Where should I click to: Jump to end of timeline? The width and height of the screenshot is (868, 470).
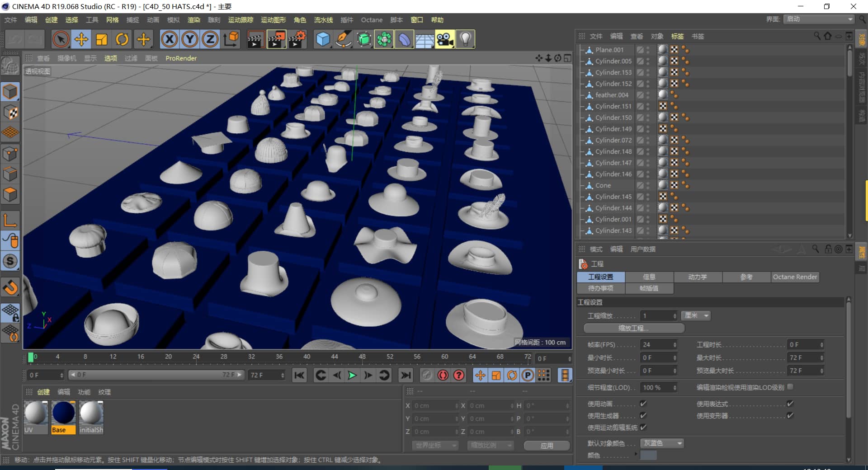coord(406,375)
